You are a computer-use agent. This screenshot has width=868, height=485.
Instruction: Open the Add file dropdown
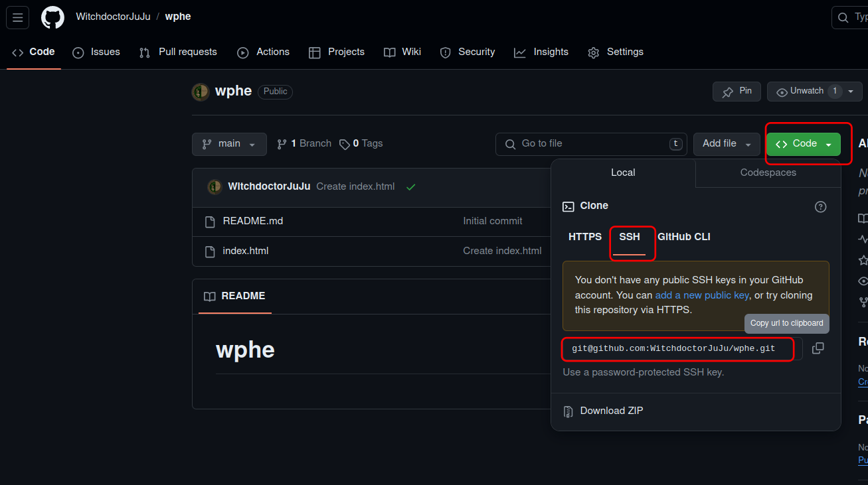coord(727,144)
